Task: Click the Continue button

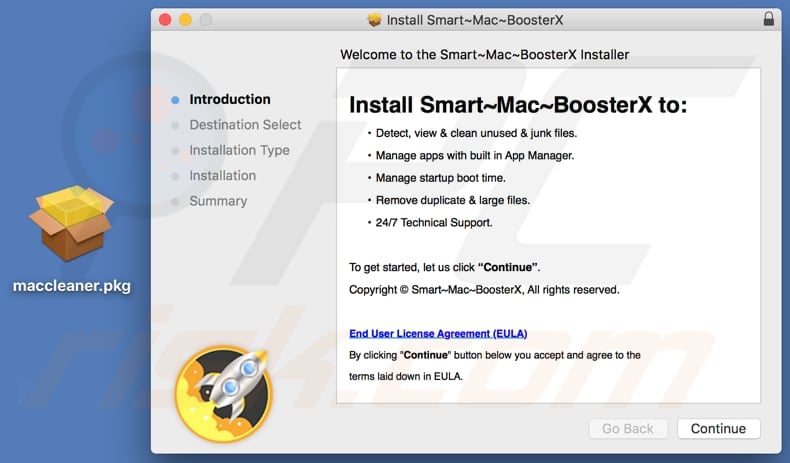Action: [x=718, y=429]
